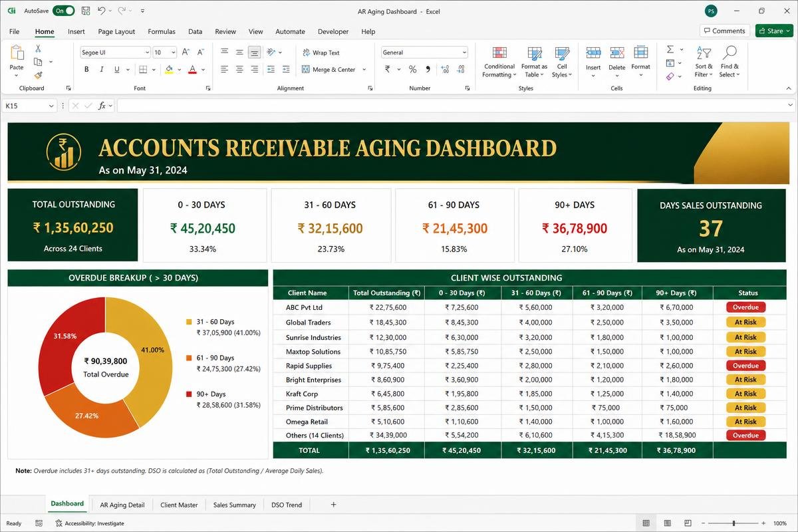Toggle Underline formatting
This screenshot has height=532, width=798.
coord(117,69)
